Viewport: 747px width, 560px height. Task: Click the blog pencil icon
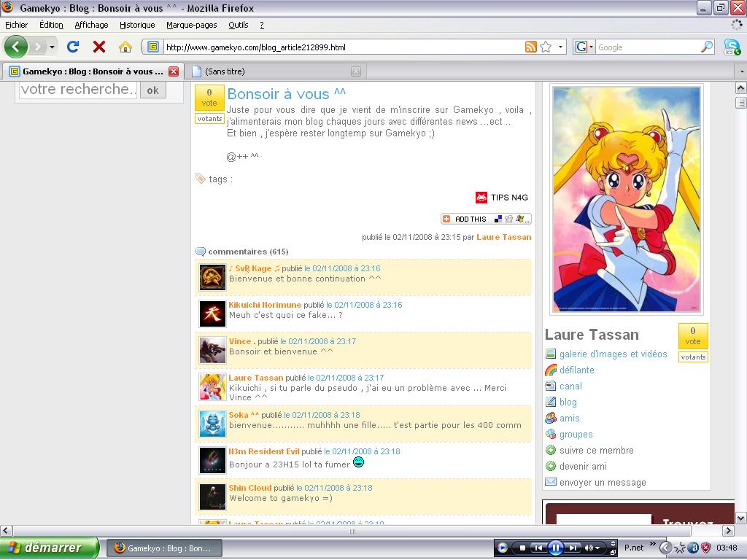(551, 402)
